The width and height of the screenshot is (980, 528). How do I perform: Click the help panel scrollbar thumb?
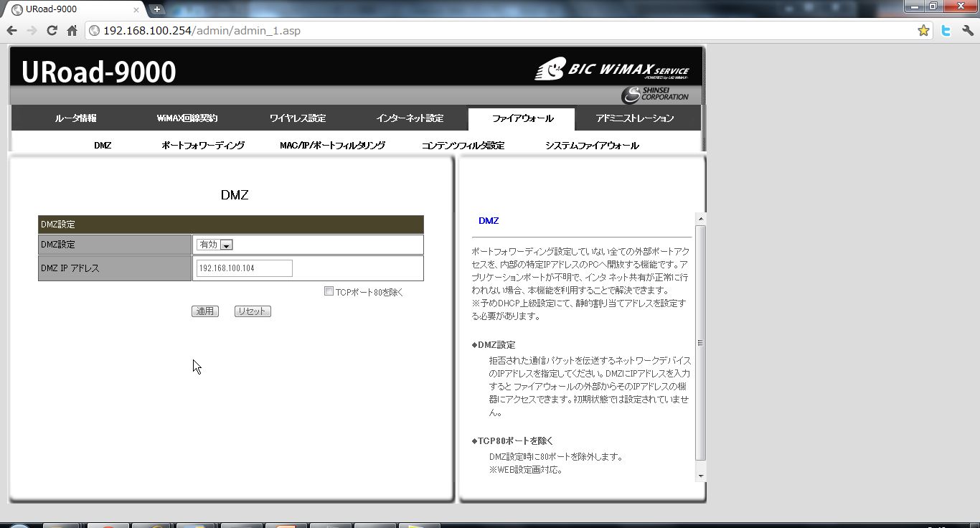click(701, 343)
